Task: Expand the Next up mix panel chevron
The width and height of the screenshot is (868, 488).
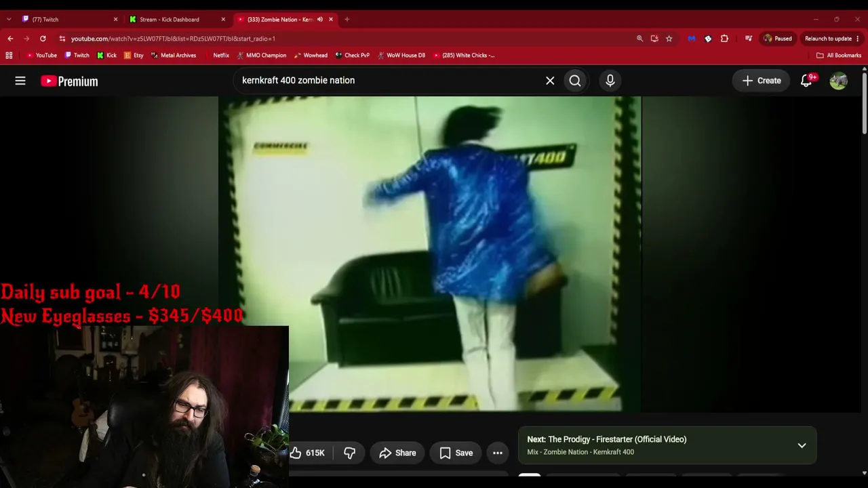Action: tap(802, 445)
